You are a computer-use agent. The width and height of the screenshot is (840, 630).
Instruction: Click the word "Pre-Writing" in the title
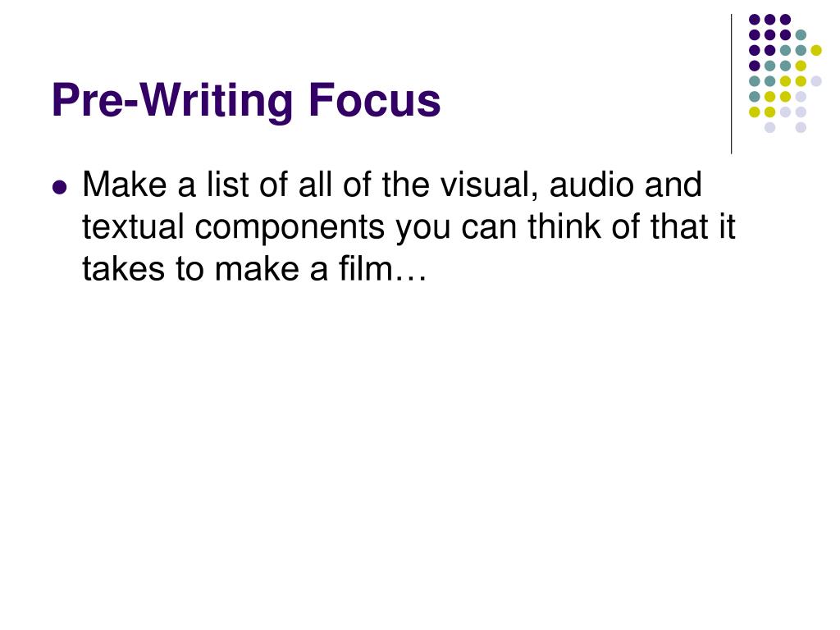click(172, 101)
